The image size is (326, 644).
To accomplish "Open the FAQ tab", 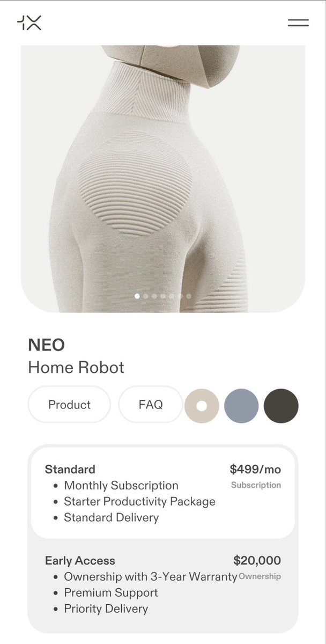I will pyautogui.click(x=151, y=405).
